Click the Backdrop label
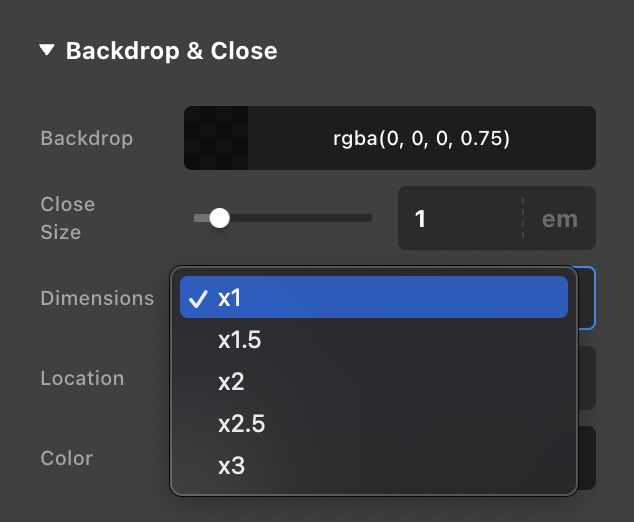 pyautogui.click(x=86, y=138)
